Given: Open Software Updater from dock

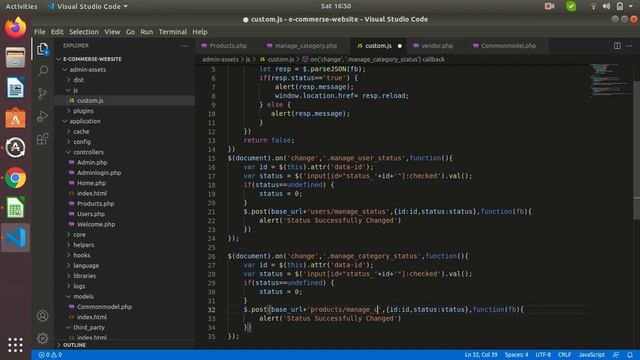Looking at the screenshot, I should coord(16,148).
